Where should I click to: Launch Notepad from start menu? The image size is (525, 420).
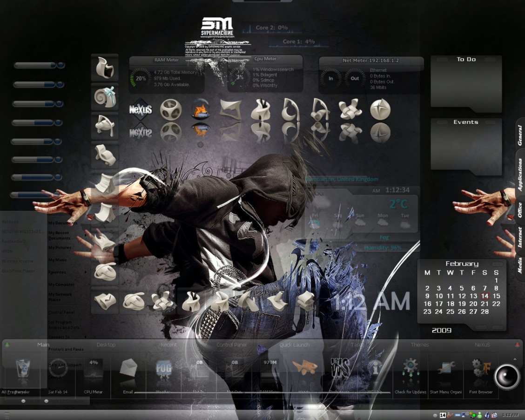pos(10,222)
